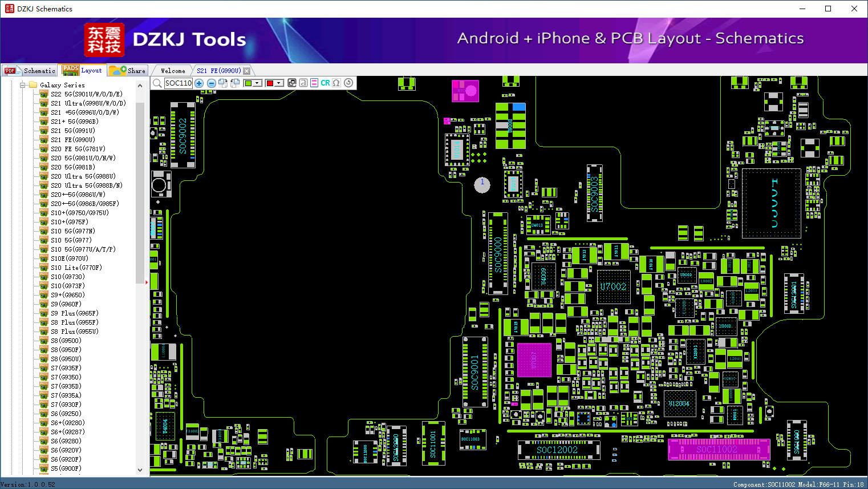Open the S6+(G9287) tree entry
This screenshot has height=489, width=868.
tap(68, 432)
